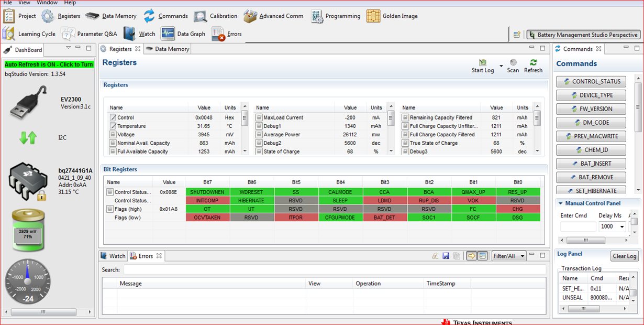Click Battery Management Studio Perspective button
This screenshot has height=325, width=644.
pyautogui.click(x=583, y=35)
